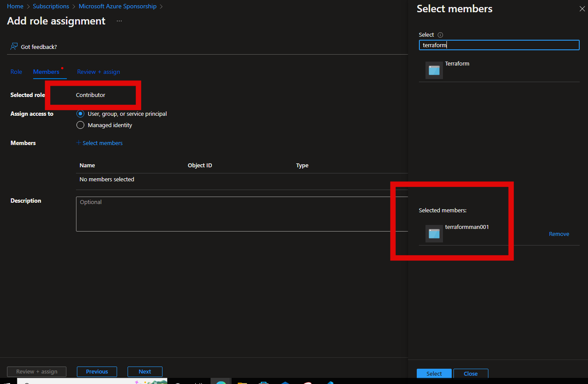Click the Select members panel heading

pyautogui.click(x=455, y=9)
